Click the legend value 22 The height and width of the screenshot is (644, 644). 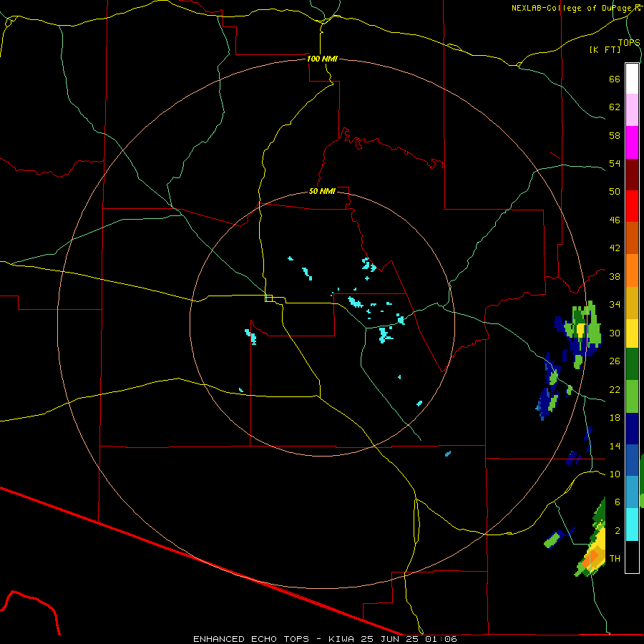pos(615,389)
